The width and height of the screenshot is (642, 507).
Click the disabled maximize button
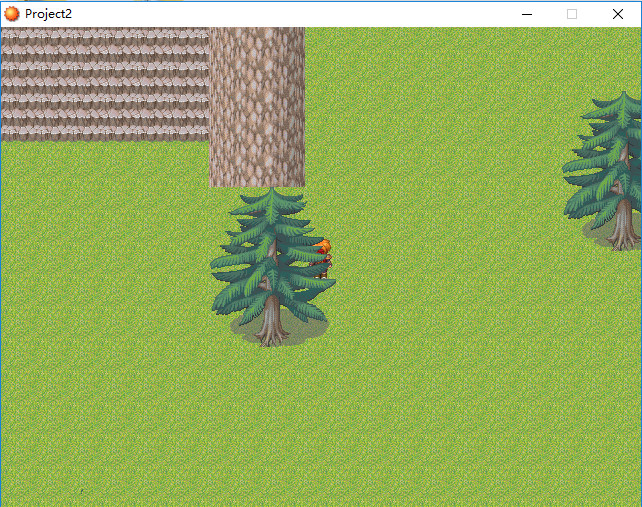tap(572, 14)
